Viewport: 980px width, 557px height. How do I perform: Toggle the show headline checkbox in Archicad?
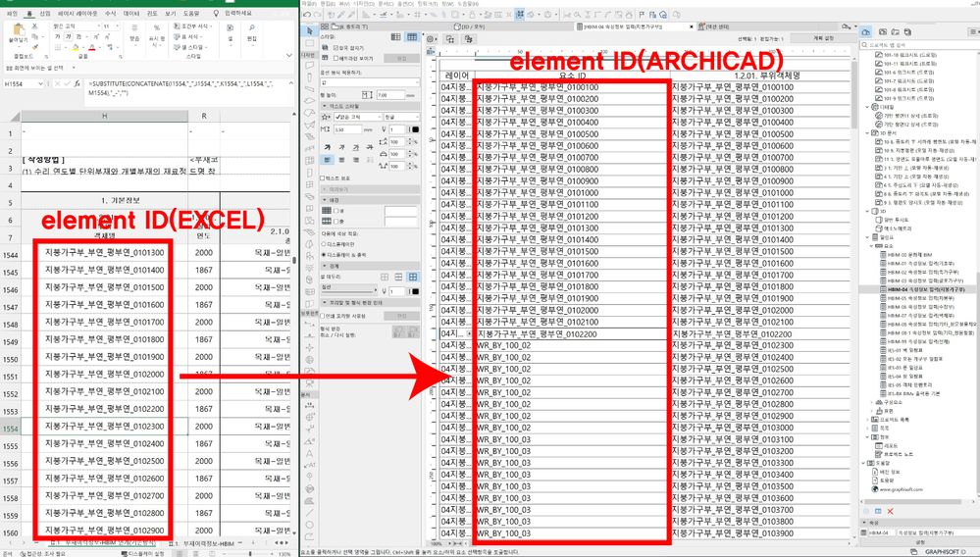(x=335, y=58)
